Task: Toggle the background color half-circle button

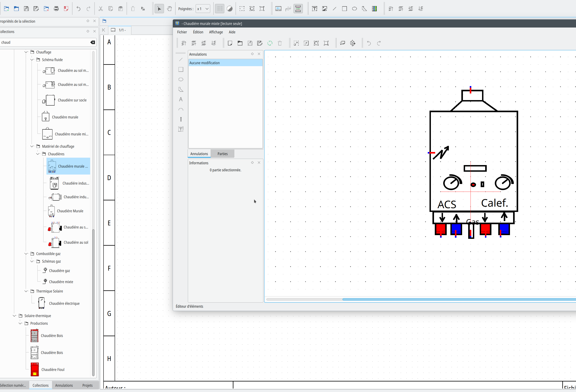Action: [230, 9]
